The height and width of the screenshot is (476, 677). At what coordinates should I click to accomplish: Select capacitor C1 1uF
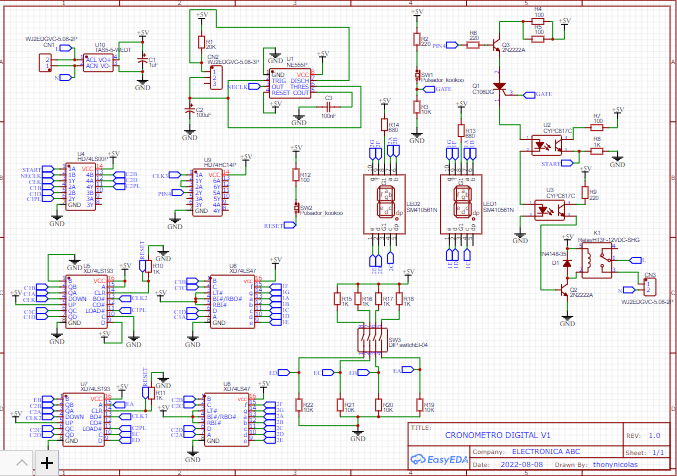[142, 61]
